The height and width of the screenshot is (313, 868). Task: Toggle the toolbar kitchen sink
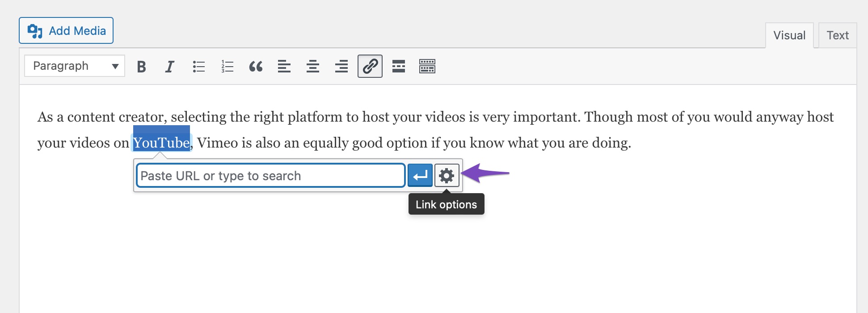tap(427, 67)
